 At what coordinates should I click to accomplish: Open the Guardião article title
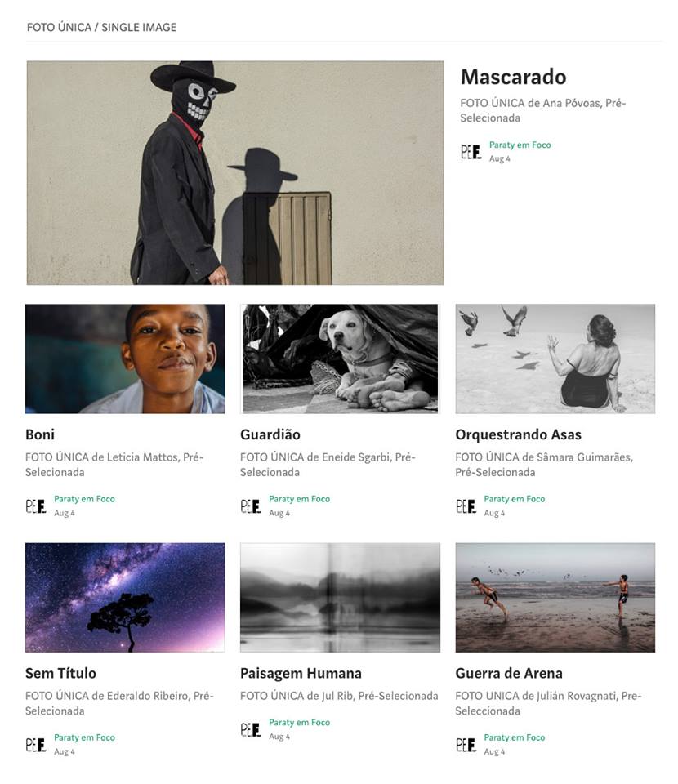(x=270, y=434)
